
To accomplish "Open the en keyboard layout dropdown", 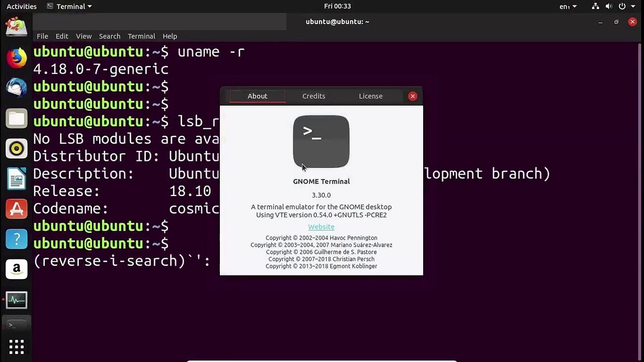I will 568,7.
